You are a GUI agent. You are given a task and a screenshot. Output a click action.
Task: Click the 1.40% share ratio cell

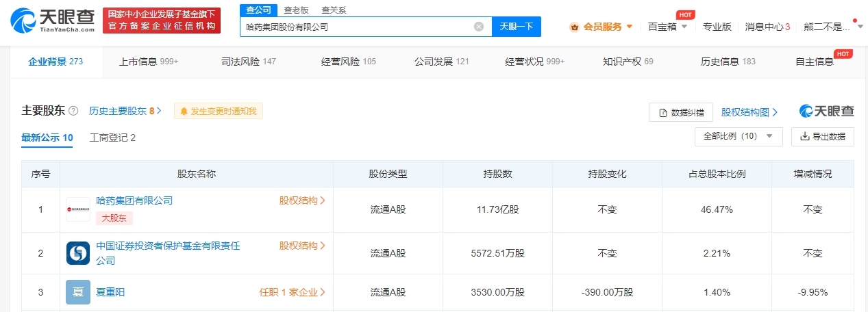point(717,292)
